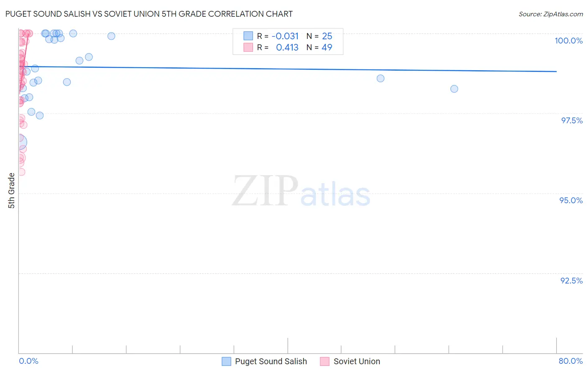Image resolution: width=588 pixels, height=373 pixels.
Task: Click the Puget Sound Salish legend label
Action: (271, 361)
